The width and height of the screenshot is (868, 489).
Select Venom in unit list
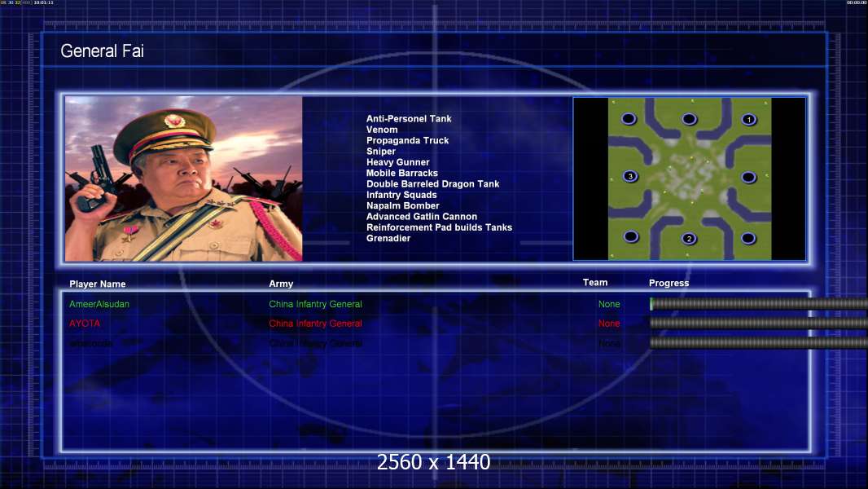tap(381, 130)
